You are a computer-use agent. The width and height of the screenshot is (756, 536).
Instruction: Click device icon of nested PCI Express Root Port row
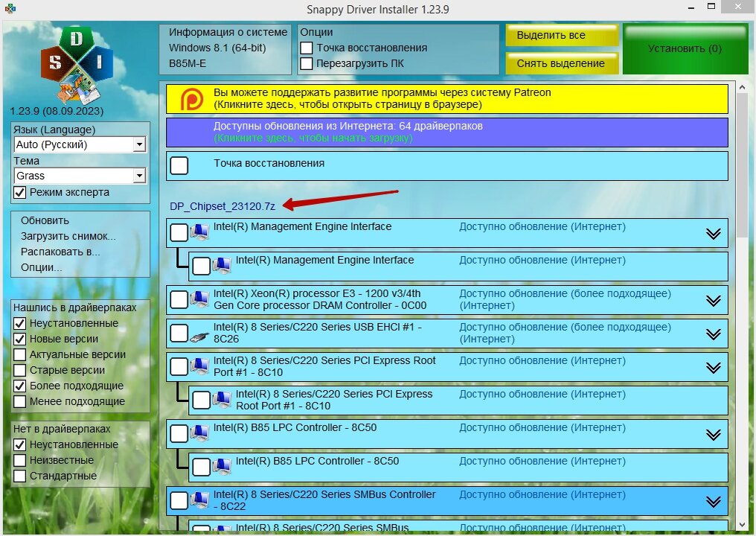click(x=222, y=400)
